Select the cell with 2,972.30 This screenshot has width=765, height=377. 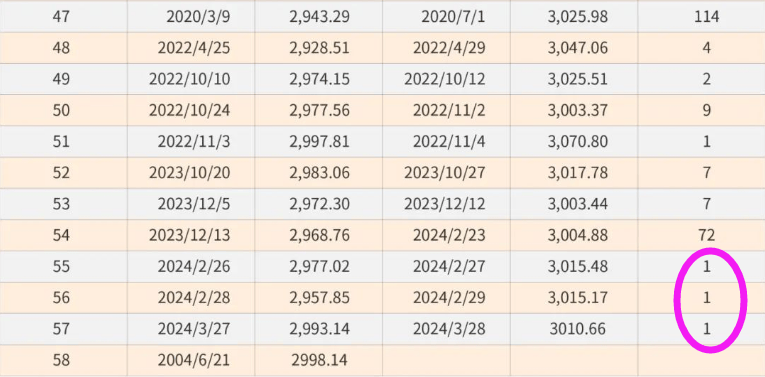pos(319,204)
